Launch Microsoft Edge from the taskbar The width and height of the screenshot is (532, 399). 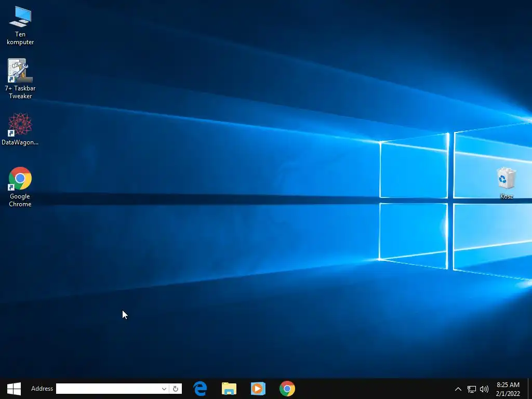[200, 389]
